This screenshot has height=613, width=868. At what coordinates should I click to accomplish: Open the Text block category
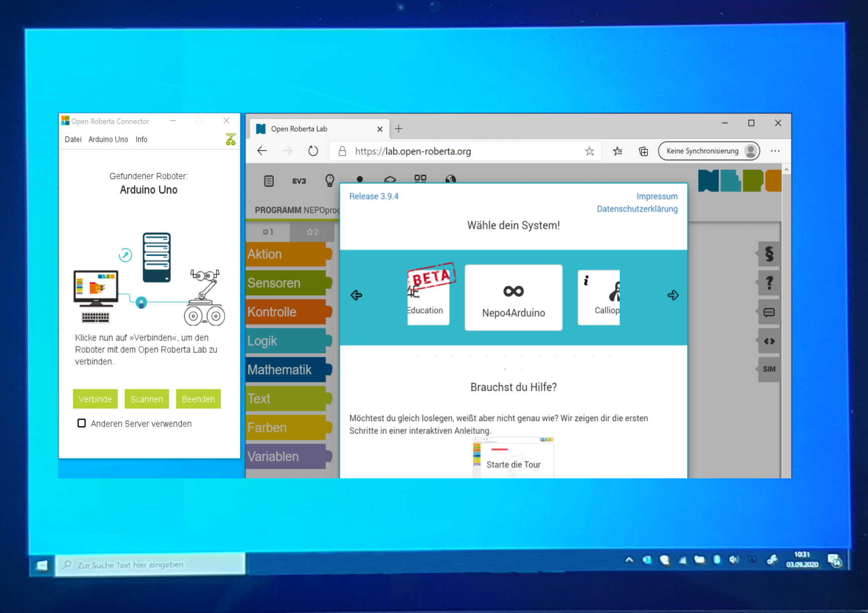[x=289, y=398]
